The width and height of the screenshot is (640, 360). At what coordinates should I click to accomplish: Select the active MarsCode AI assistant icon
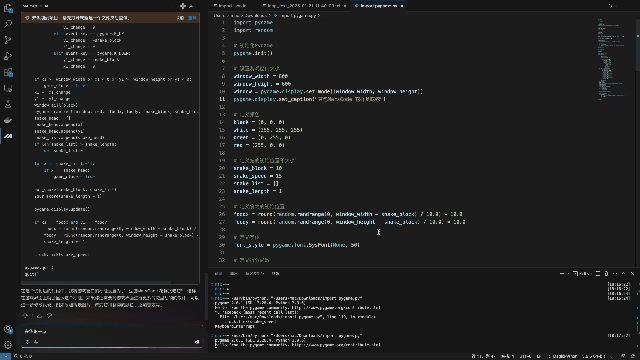click(8, 136)
